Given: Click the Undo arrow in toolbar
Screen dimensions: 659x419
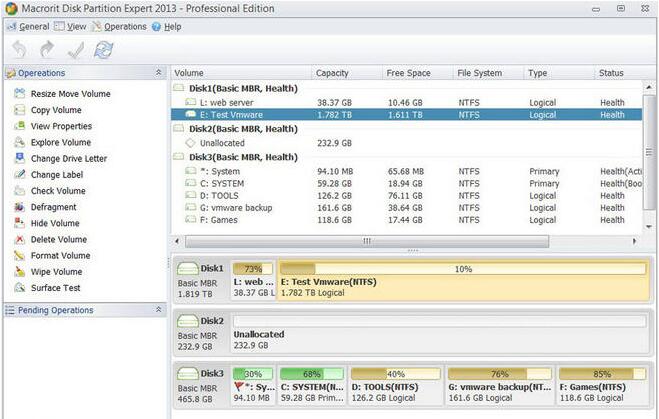Looking at the screenshot, I should coord(19,50).
